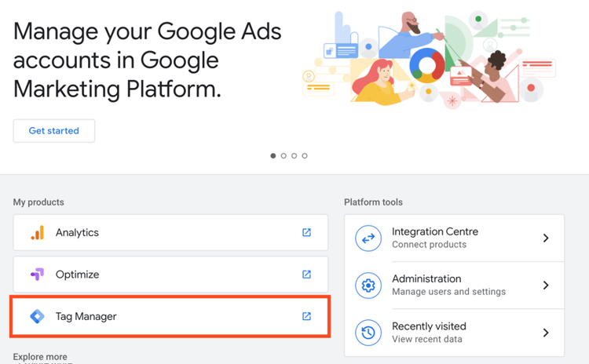Click the Integration Centre arrows icon
This screenshot has width=589, height=364.
(x=368, y=238)
